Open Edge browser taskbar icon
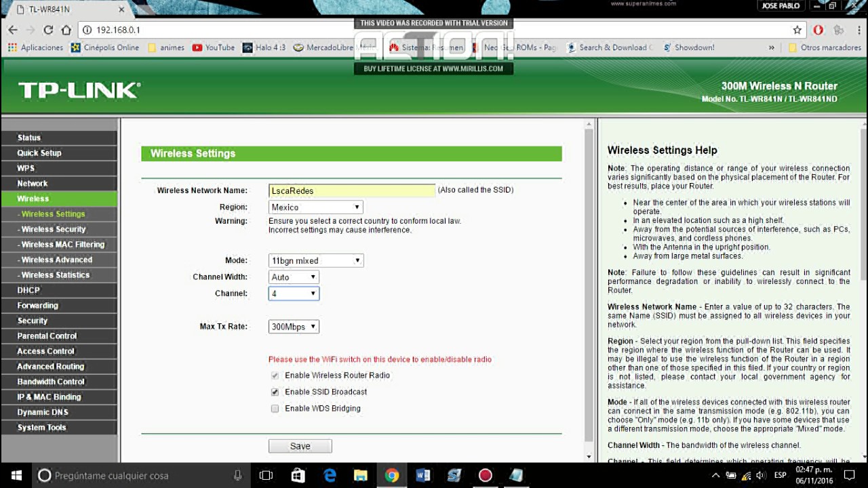This screenshot has width=868, height=488. coord(330,475)
